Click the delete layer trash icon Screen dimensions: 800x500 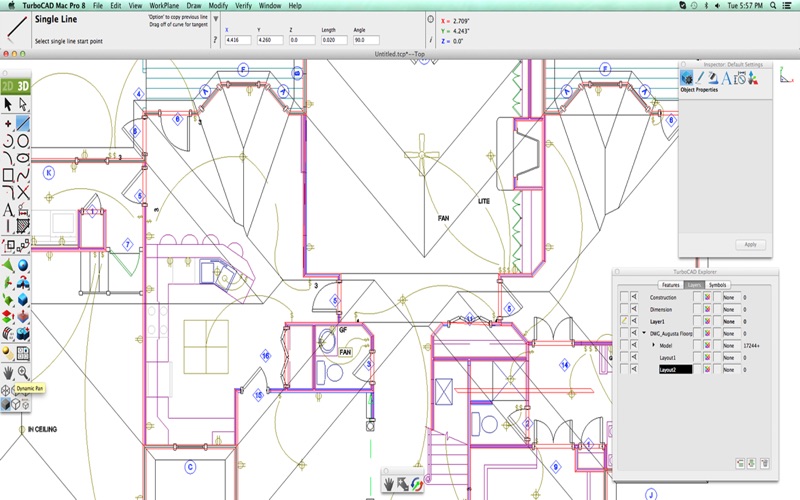763,463
